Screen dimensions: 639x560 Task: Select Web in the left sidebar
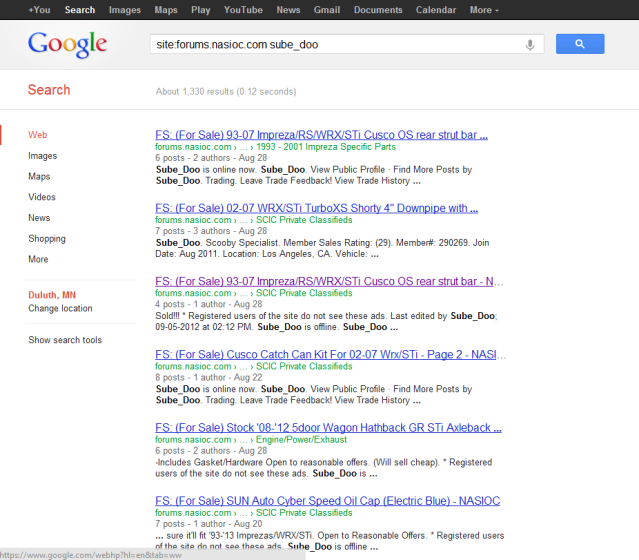[x=37, y=135]
